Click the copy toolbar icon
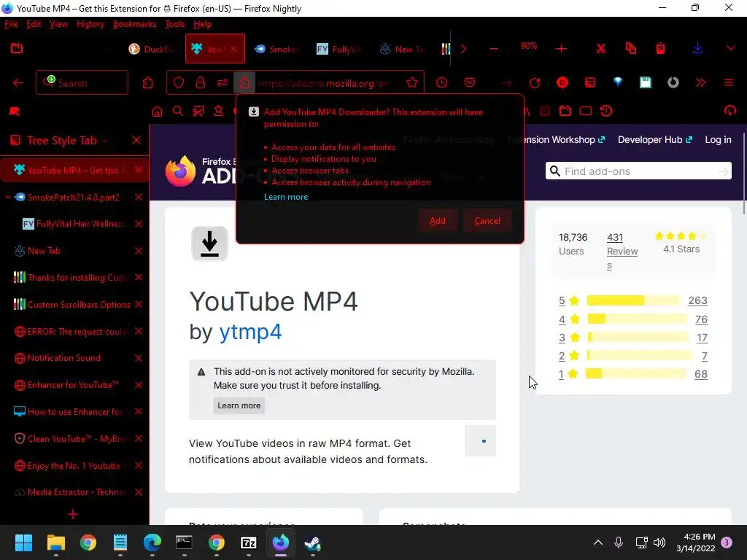Image resolution: width=747 pixels, height=560 pixels. (x=631, y=49)
